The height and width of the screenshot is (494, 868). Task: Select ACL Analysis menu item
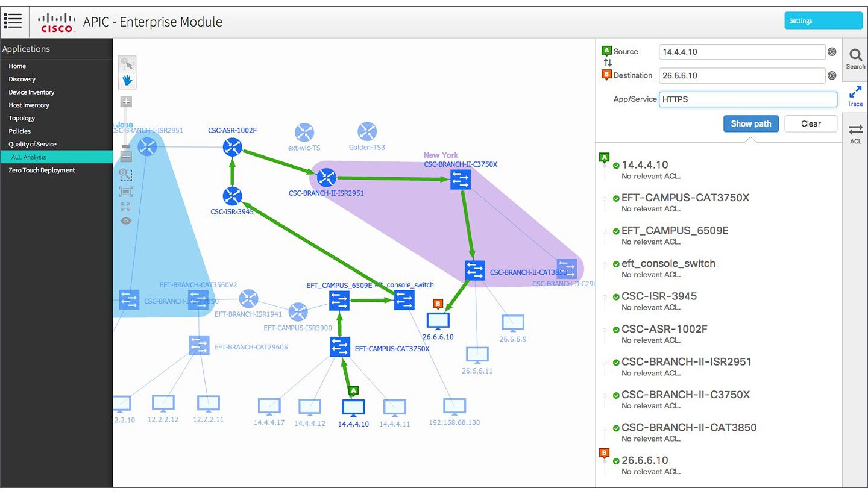[x=56, y=157]
